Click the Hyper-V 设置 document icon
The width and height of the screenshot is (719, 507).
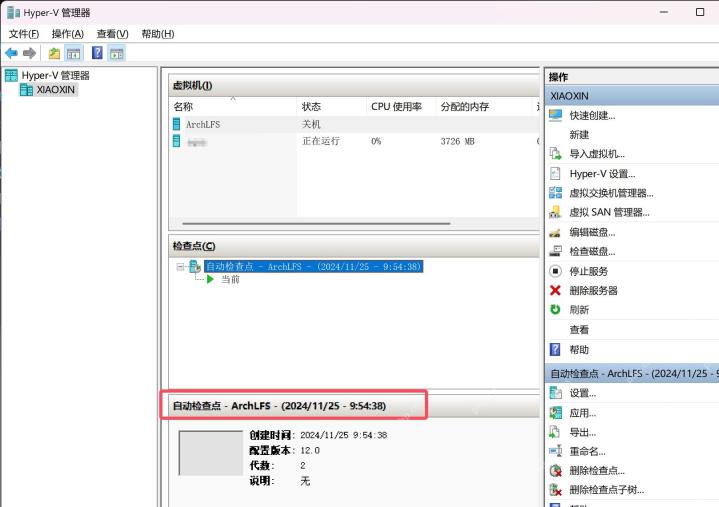click(555, 173)
